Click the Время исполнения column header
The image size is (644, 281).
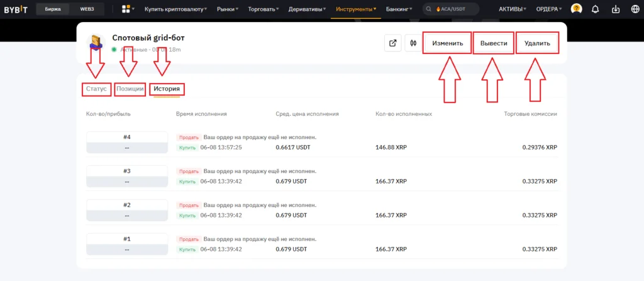tap(201, 114)
